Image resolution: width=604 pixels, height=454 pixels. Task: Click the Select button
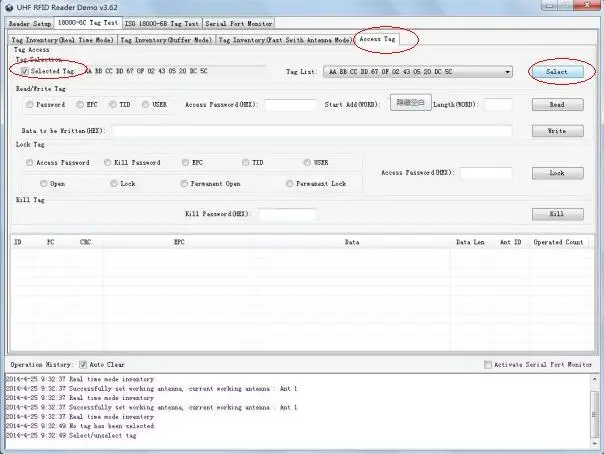(557, 72)
